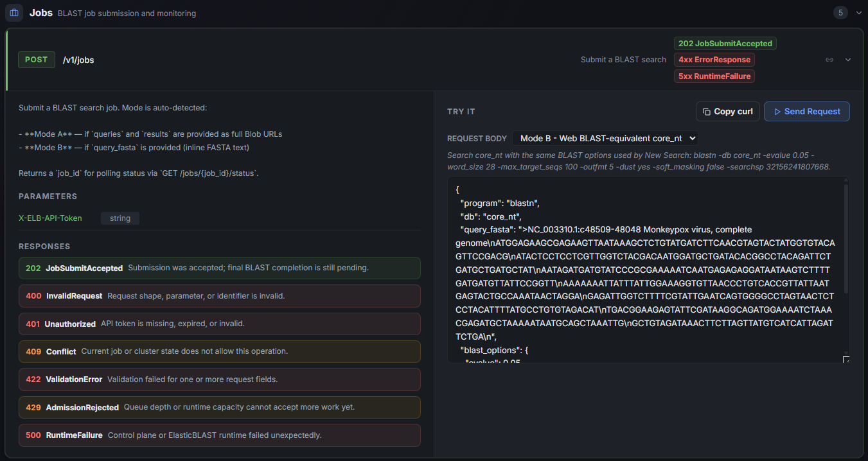Viewport: 868px width, 461px height.
Task: Click the Send Request button
Action: pos(807,112)
